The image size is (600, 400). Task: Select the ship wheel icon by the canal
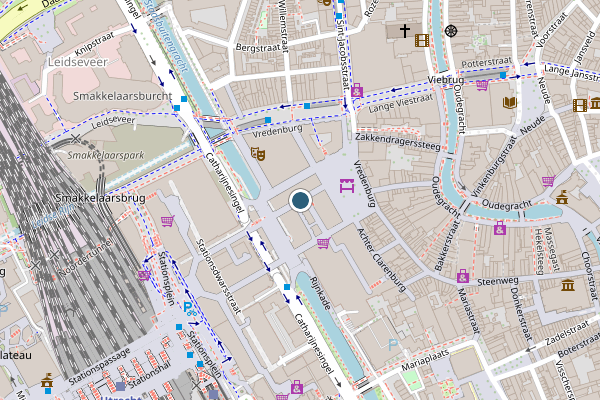tap(451, 31)
